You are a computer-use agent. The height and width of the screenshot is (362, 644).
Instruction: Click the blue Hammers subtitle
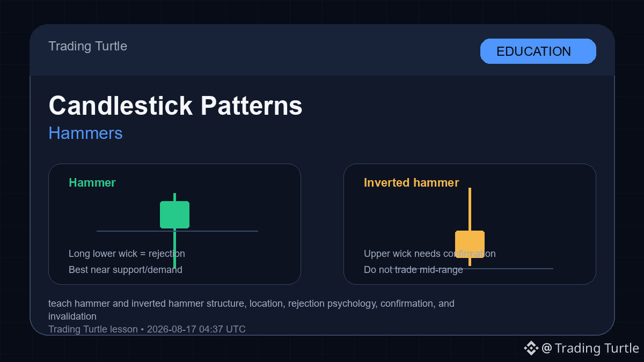click(85, 133)
